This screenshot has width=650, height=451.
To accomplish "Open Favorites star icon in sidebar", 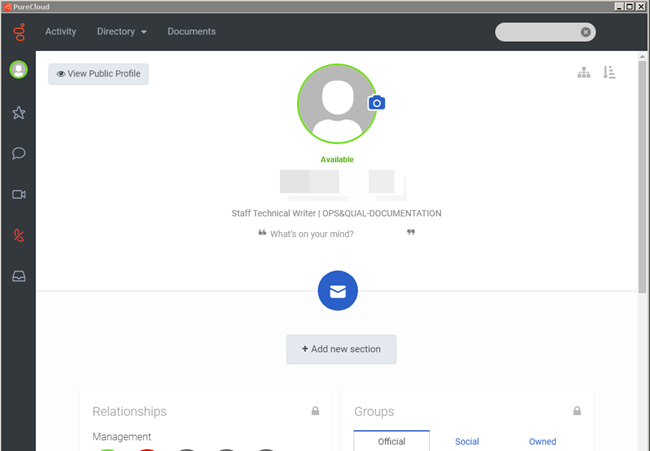I will coord(18,113).
